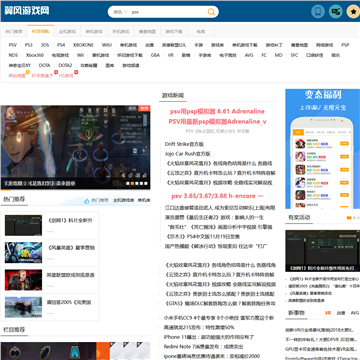
Task: Open the FC category link
Action: pyautogui.click(x=264, y=55)
